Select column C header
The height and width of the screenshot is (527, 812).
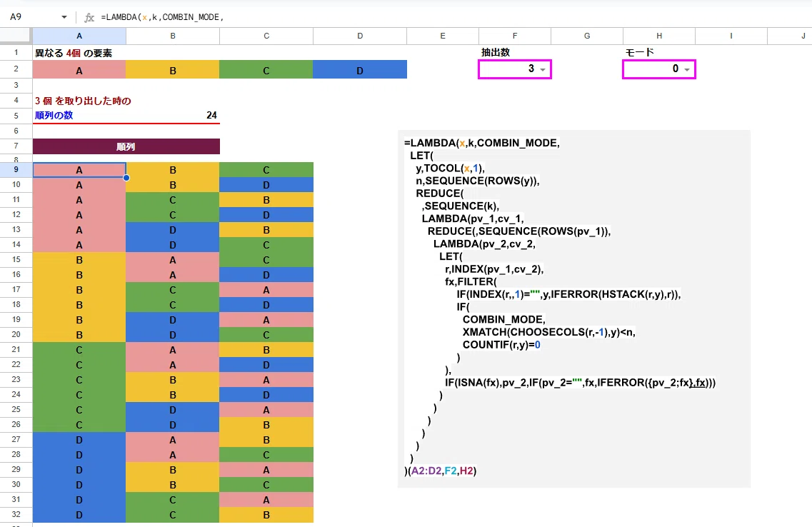click(266, 36)
